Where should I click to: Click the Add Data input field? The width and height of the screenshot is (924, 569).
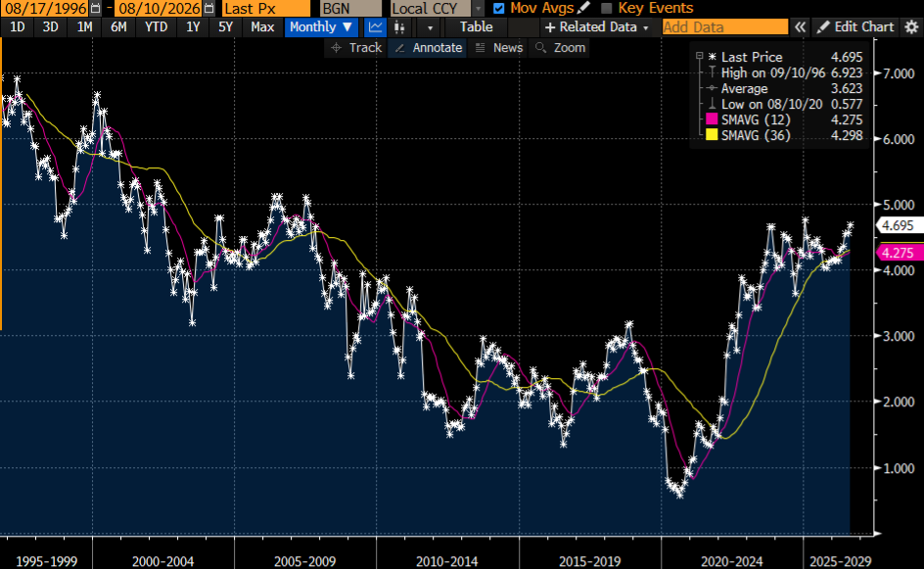(x=725, y=27)
